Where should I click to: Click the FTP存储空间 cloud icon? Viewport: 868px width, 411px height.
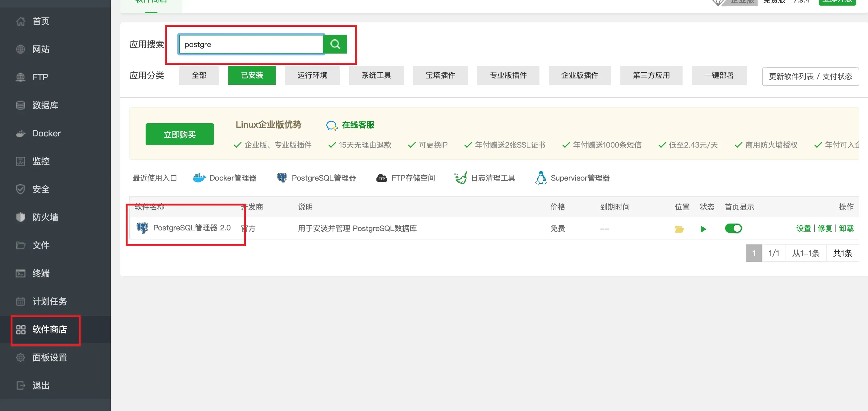click(x=381, y=178)
